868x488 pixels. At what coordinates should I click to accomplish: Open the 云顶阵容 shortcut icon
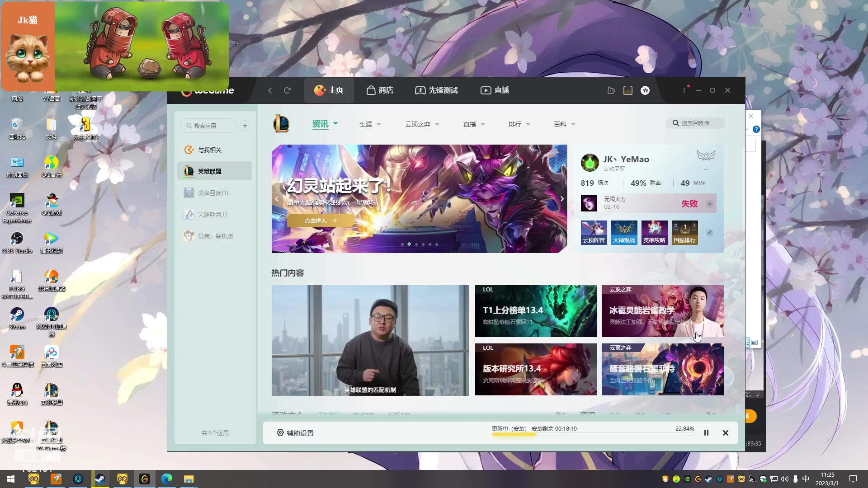pos(594,232)
